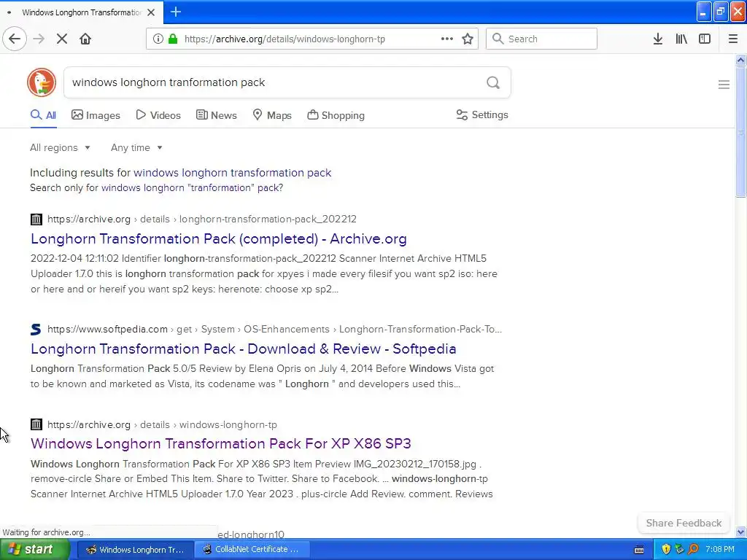Close the Windows Longhorn Transformation tab
Image resolution: width=747 pixels, height=560 pixels.
coord(151,12)
